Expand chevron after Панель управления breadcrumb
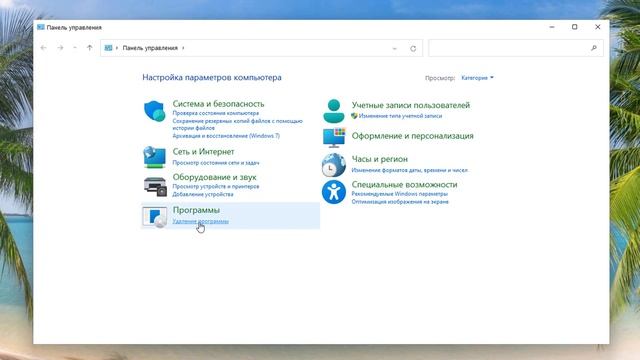Image resolution: width=640 pixels, height=360 pixels. pos(183,48)
